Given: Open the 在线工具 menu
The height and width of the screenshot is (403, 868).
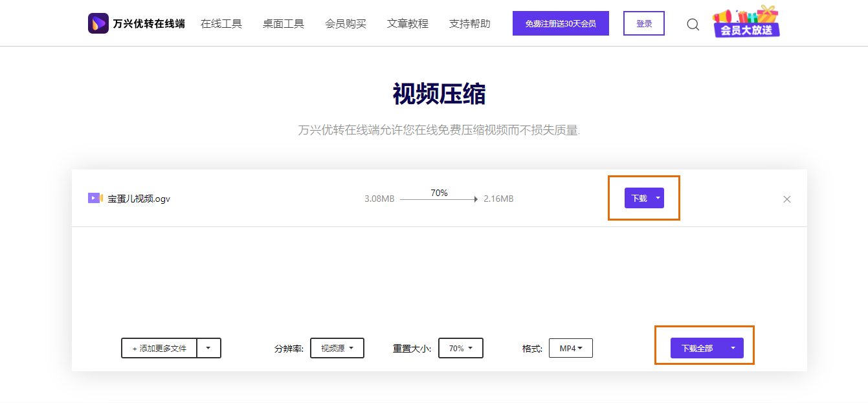Looking at the screenshot, I should pyautogui.click(x=221, y=23).
